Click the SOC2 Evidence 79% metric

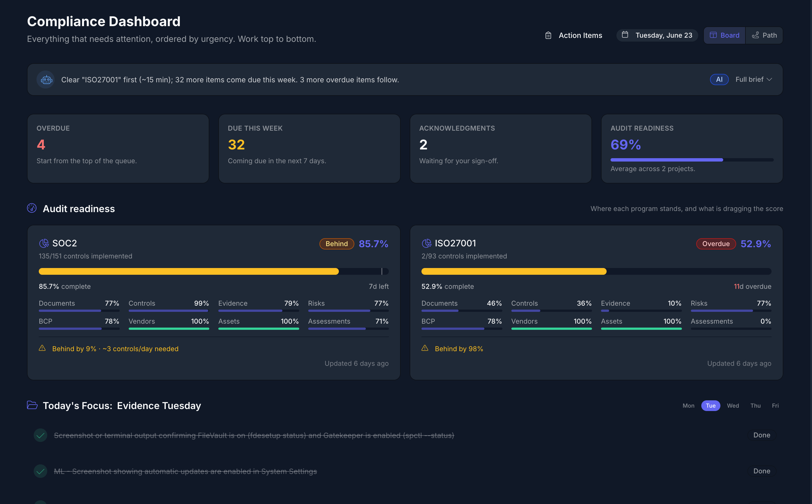(258, 306)
